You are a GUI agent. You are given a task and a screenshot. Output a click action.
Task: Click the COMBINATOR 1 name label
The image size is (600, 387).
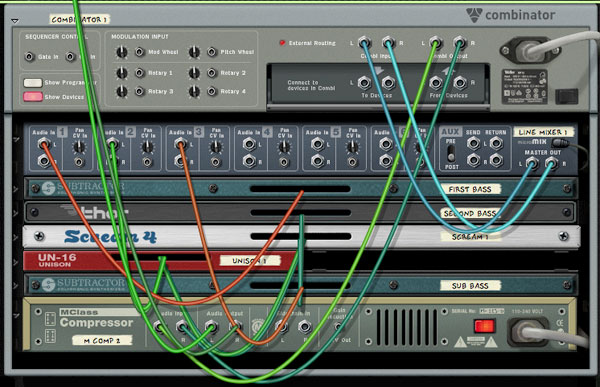click(x=79, y=19)
